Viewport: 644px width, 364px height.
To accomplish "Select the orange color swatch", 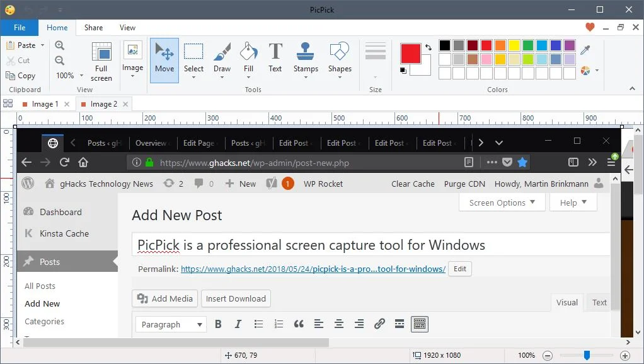I will point(500,45).
